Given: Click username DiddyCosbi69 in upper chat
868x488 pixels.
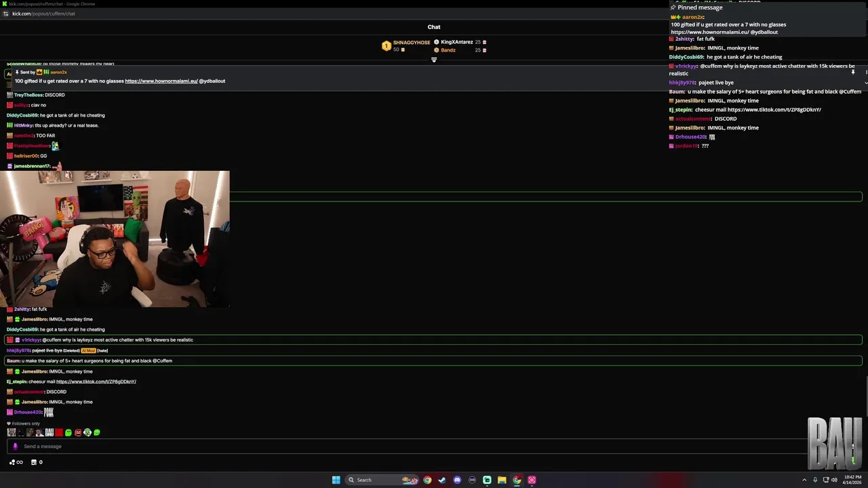Looking at the screenshot, I should (x=22, y=115).
